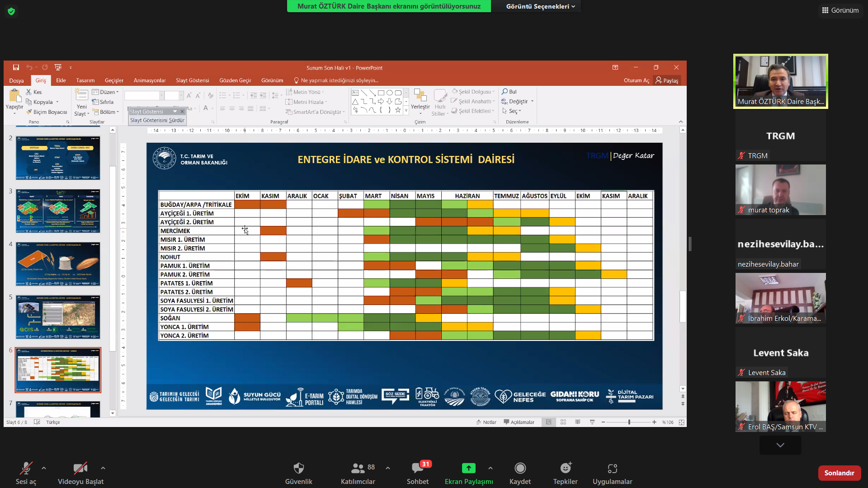Expand the Görüntü Seçenekleri dropdown
The width and height of the screenshot is (868, 488).
540,6
